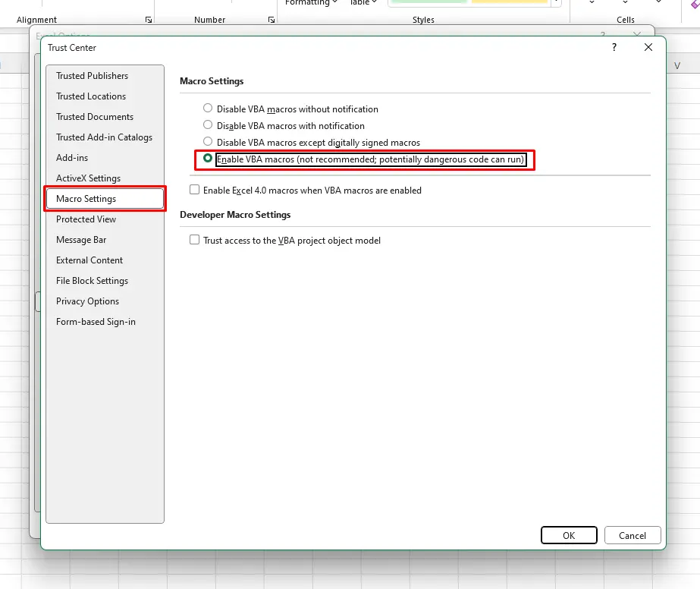
Task: Open the Trusted Publishers category
Action: [x=92, y=76]
